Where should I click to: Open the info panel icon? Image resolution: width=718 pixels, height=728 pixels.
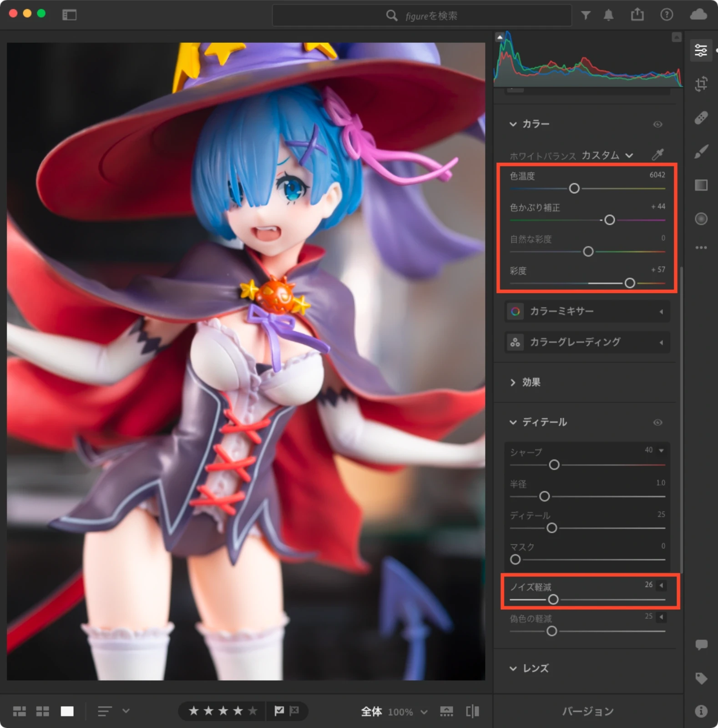[x=701, y=711]
